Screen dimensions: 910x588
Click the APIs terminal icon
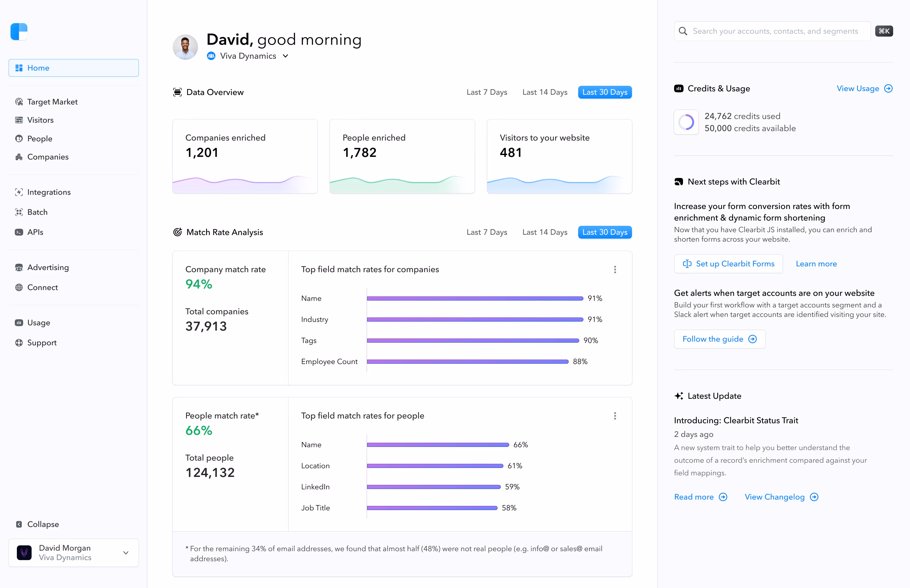coord(19,232)
